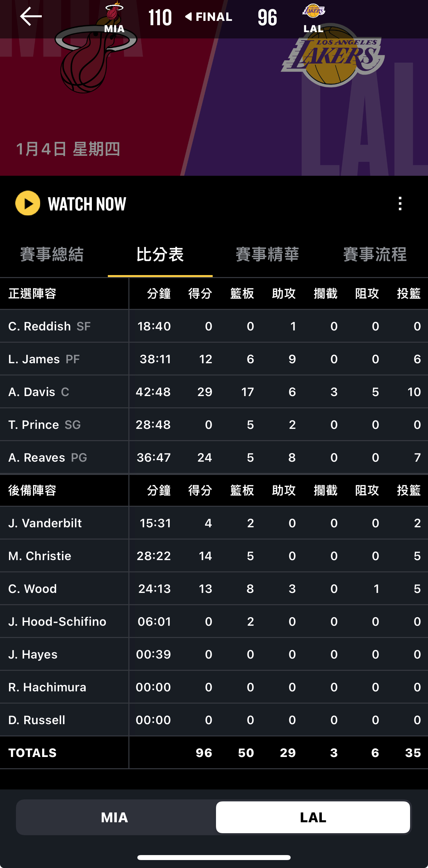The height and width of the screenshot is (868, 428).
Task: Tap the back arrow icon
Action: [x=31, y=16]
